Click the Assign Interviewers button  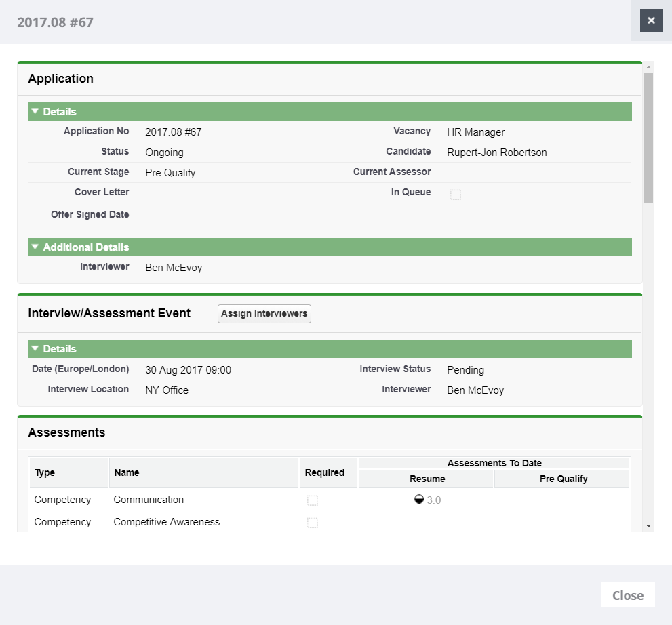(x=264, y=314)
